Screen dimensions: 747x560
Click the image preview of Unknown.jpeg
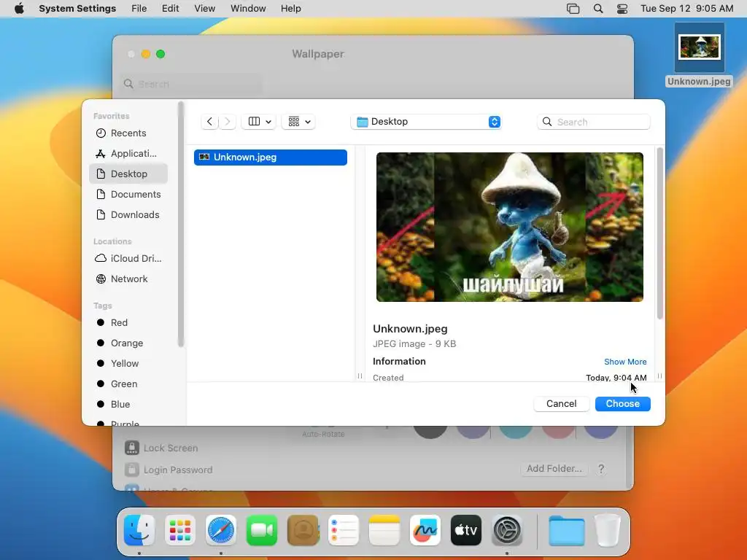point(510,227)
